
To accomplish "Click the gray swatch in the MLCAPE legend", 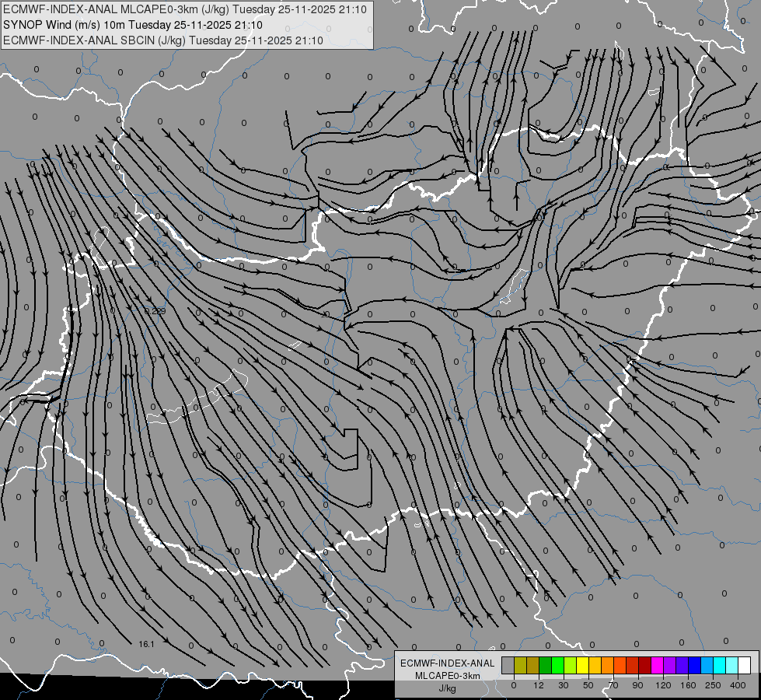I will pos(508,665).
